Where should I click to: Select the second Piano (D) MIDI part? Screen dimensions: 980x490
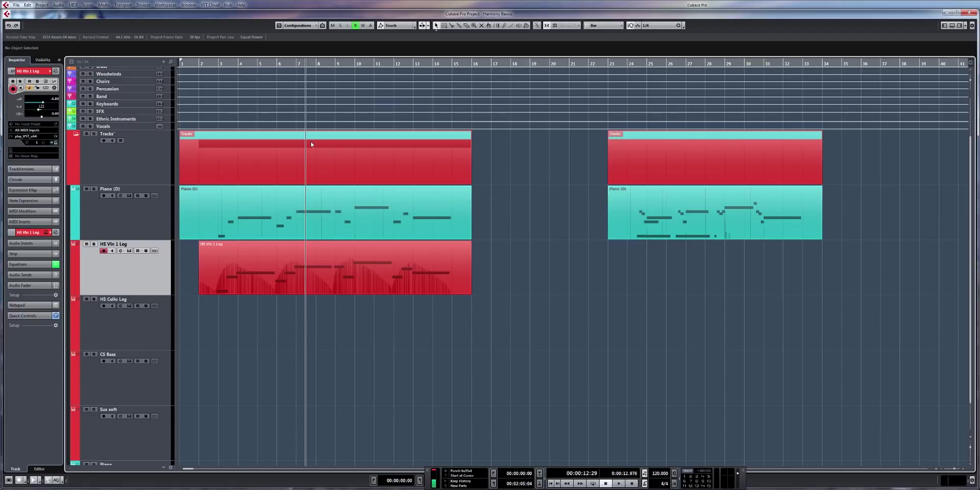click(715, 212)
